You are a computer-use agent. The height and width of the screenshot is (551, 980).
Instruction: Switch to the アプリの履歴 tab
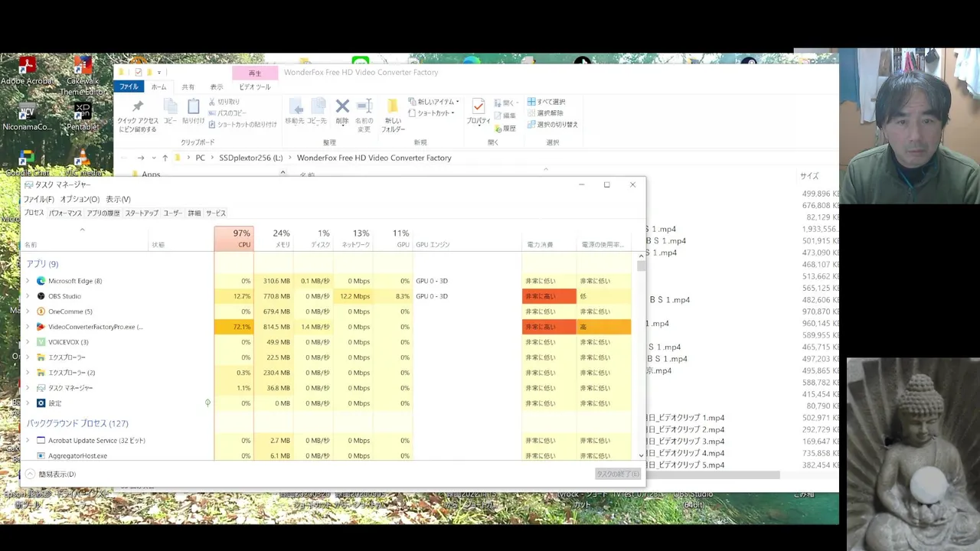103,214
